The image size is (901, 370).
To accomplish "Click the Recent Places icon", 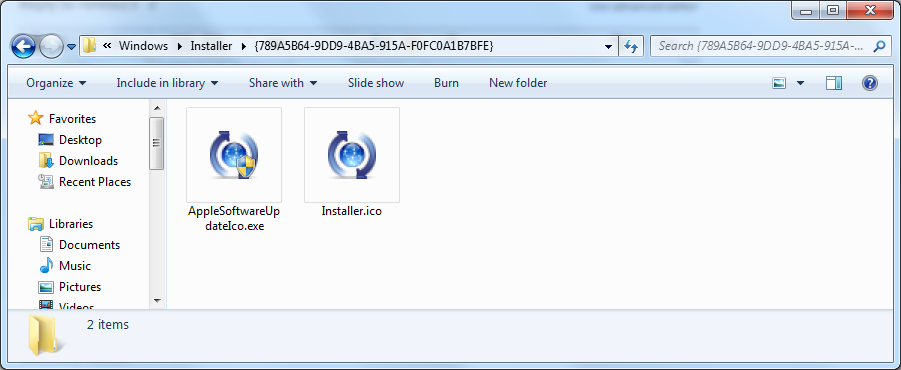I will (x=46, y=182).
